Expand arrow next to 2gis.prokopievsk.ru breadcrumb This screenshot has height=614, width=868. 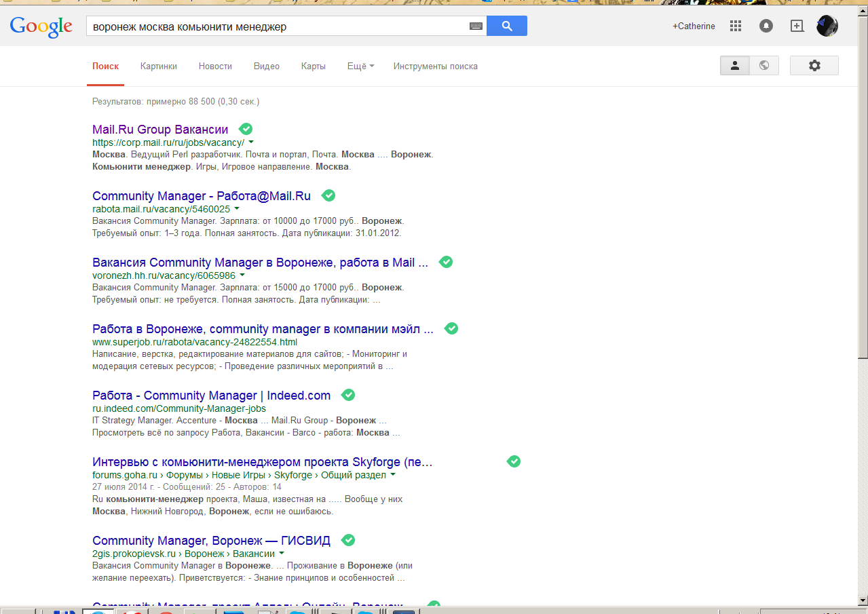point(281,554)
